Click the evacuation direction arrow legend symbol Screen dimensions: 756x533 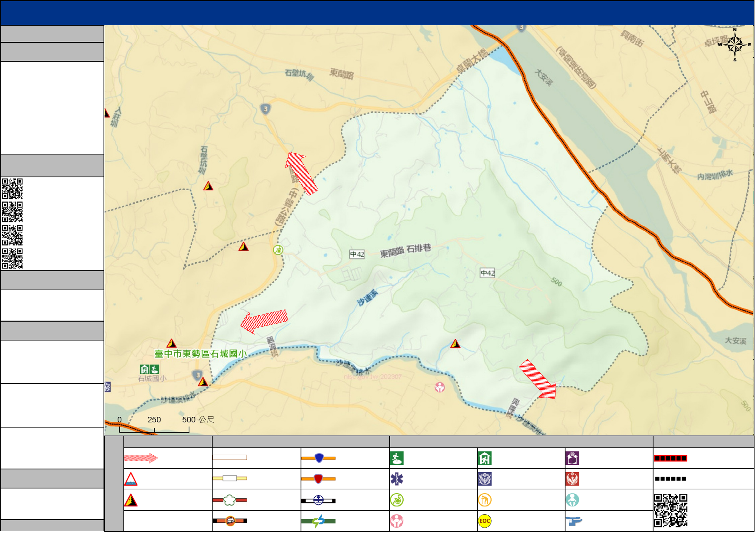point(141,458)
